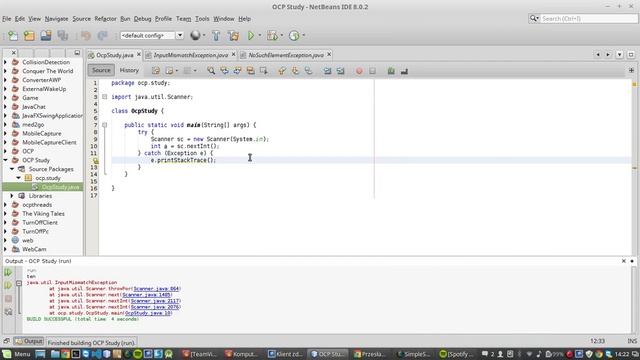Open the Refactor menu
This screenshot has height=360, width=640.
tap(105, 19)
